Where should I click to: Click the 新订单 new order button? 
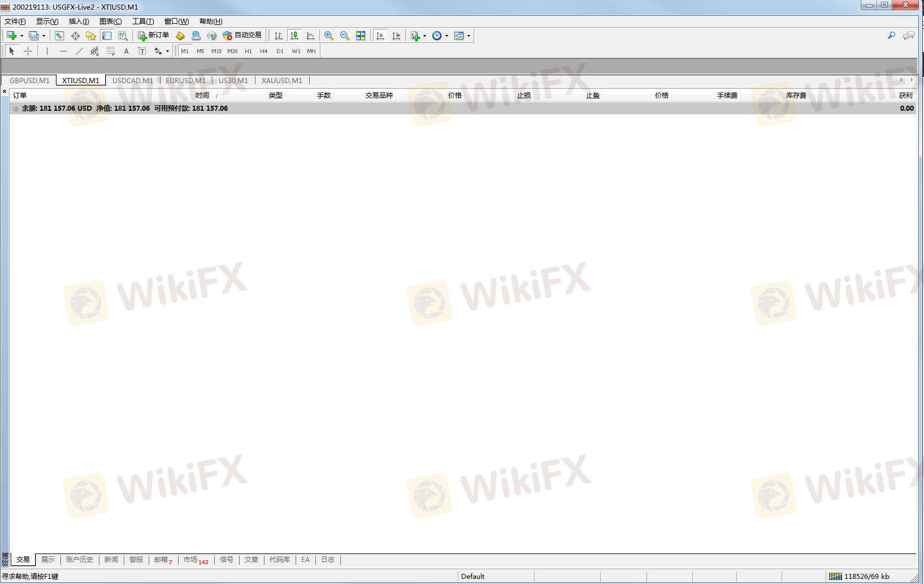coord(154,36)
